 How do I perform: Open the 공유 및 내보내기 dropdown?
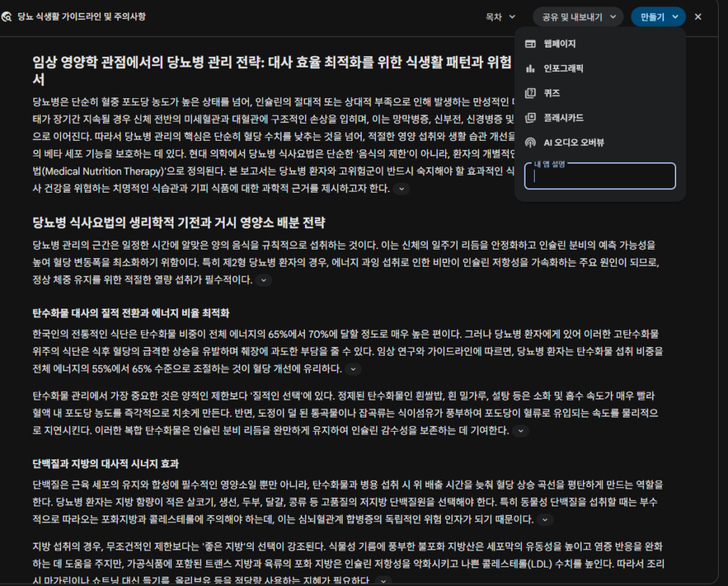[578, 16]
